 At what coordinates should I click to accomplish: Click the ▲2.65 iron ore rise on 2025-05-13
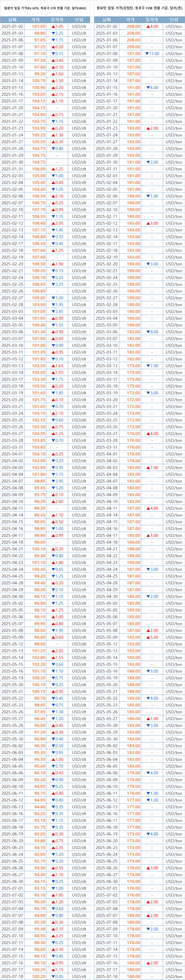coord(57,651)
